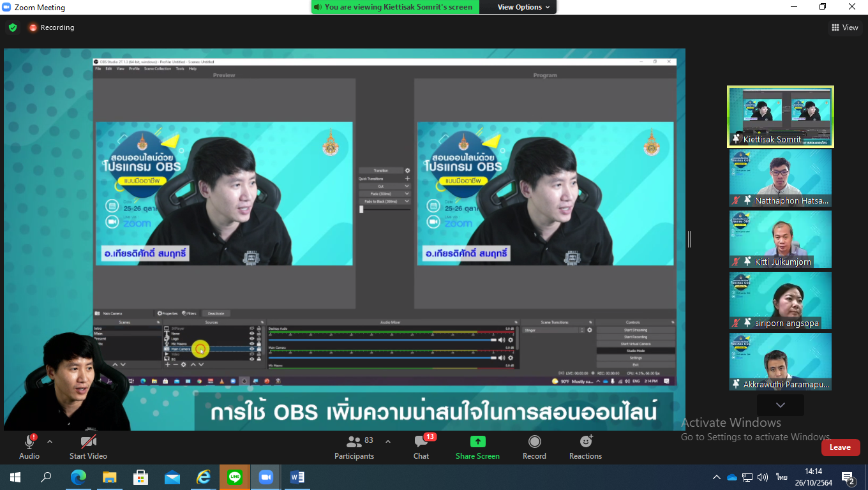868x490 pixels.
Task: Toggle visibility eye for Main Camera source
Action: [x=251, y=349]
